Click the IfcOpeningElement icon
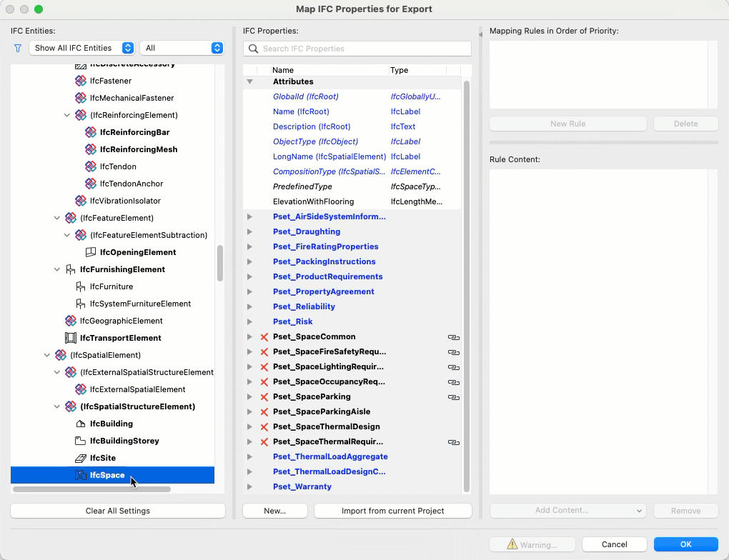This screenshot has width=729, height=560. coord(91,252)
